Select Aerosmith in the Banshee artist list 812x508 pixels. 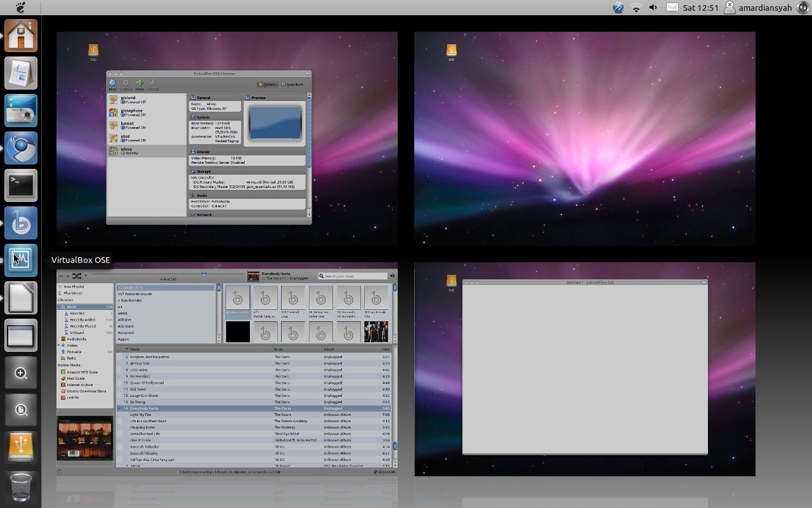165,333
